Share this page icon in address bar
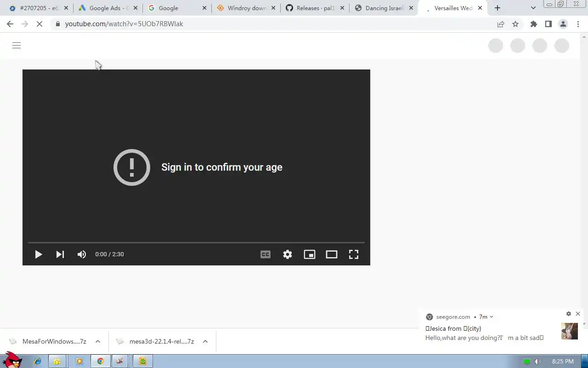Image resolution: width=588 pixels, height=368 pixels. pos(501,24)
